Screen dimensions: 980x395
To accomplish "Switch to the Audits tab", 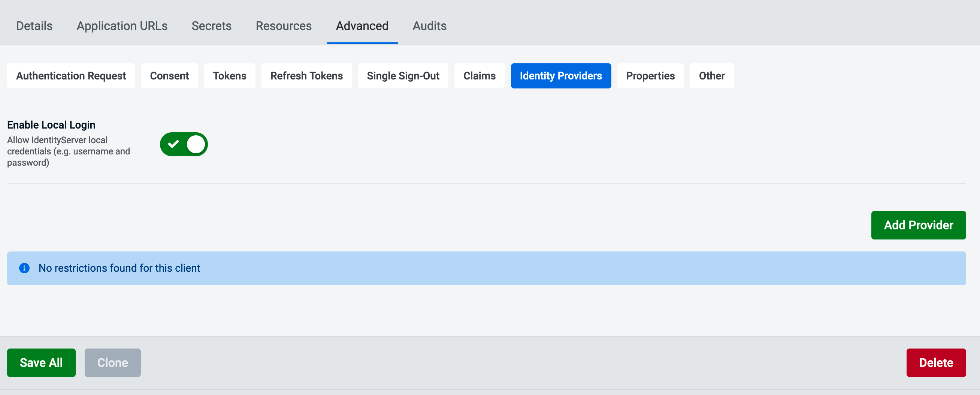I will point(430,25).
